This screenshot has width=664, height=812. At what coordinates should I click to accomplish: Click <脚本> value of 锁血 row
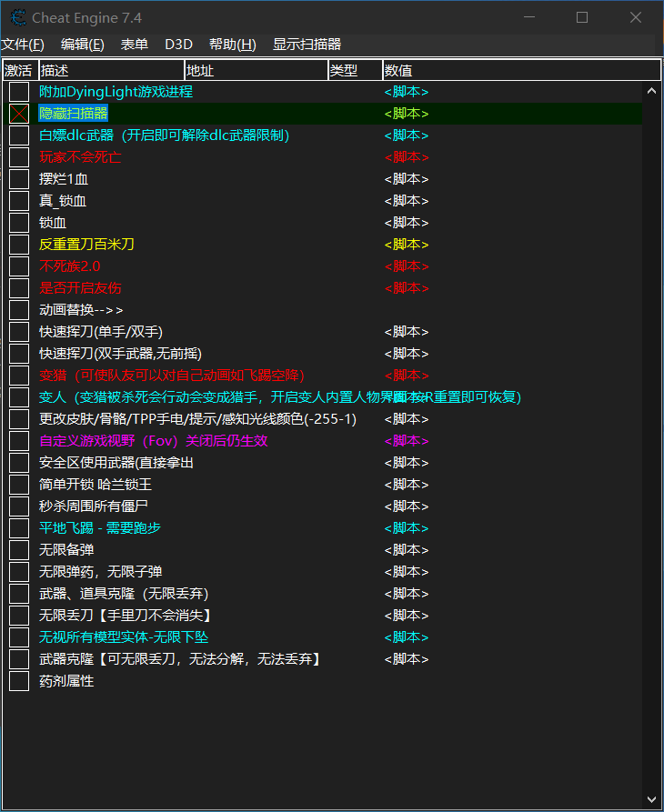(407, 223)
